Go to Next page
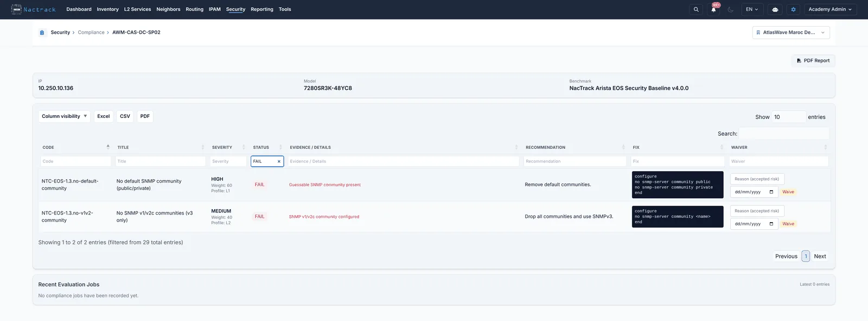 click(820, 256)
